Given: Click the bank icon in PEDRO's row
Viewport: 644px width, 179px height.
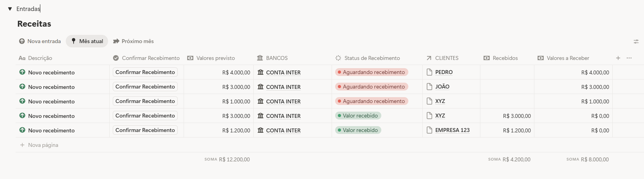Looking at the screenshot, I should tap(260, 72).
